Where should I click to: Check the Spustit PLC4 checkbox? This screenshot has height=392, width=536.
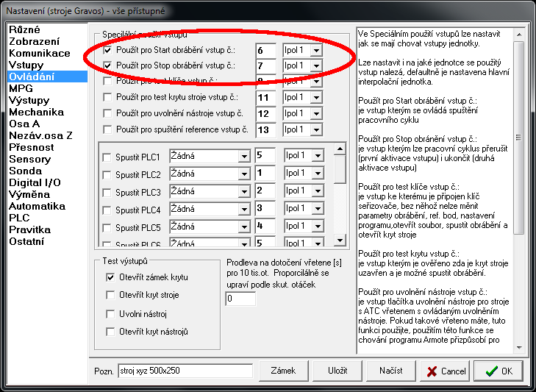click(107, 210)
